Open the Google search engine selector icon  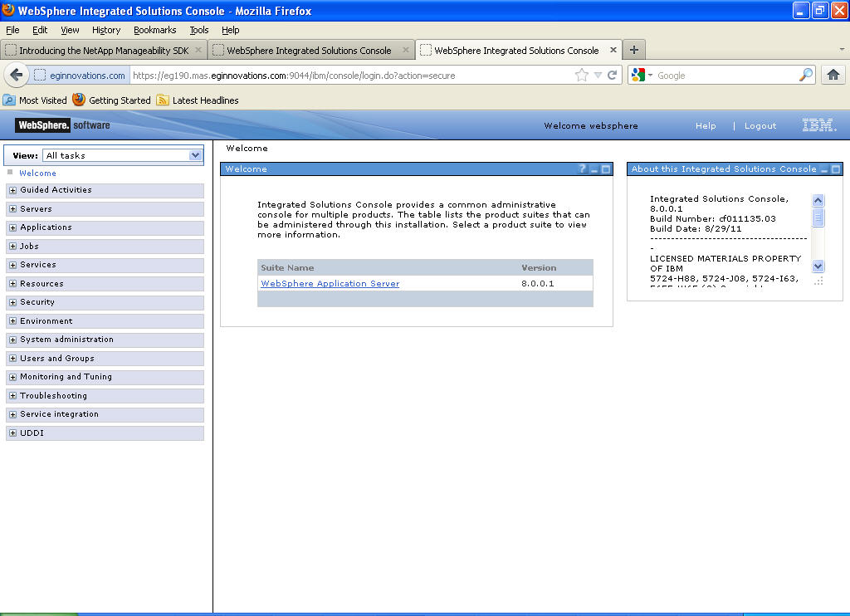[642, 75]
